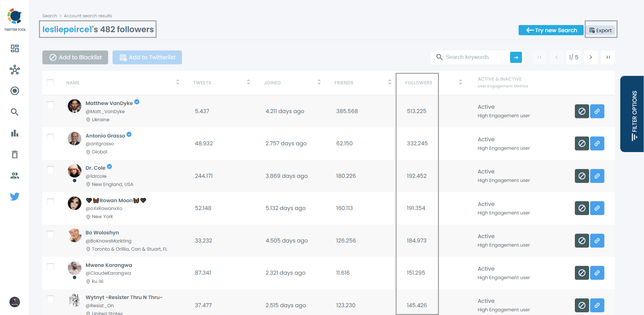Open the sidebar search magnifier icon

pos(15,112)
